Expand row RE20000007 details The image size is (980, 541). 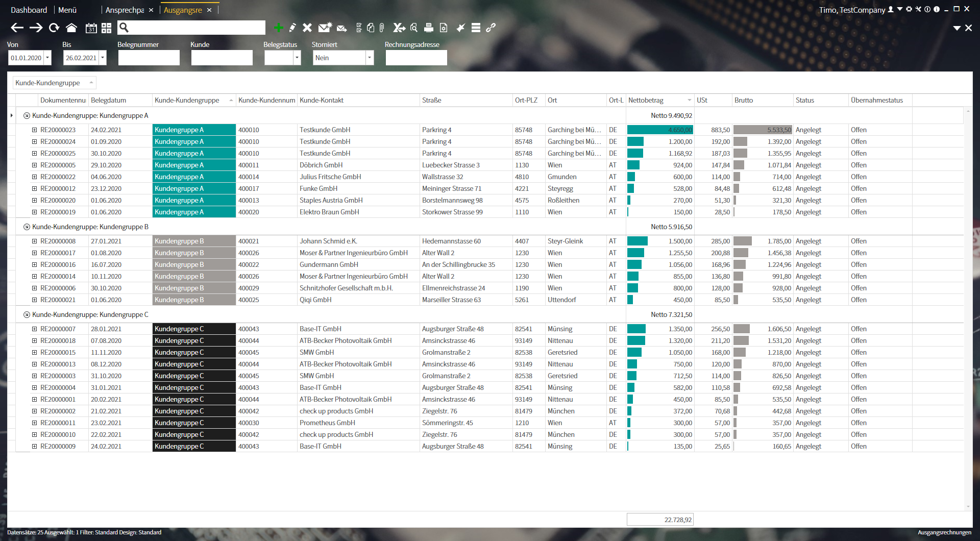[34, 329]
